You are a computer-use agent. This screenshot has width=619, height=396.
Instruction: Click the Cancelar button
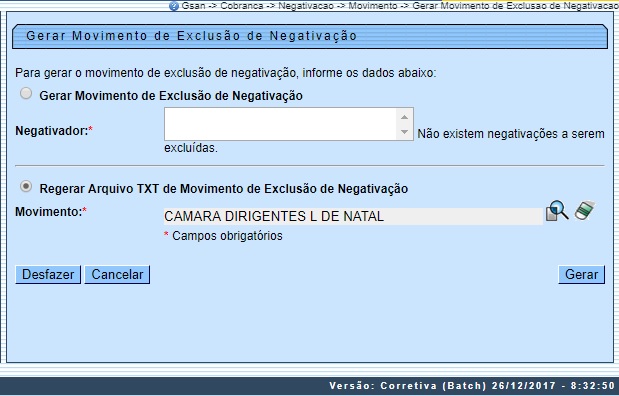click(117, 274)
